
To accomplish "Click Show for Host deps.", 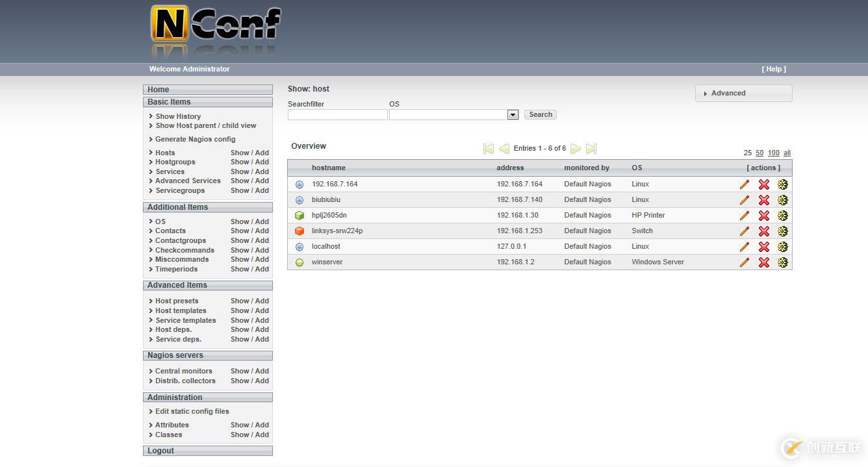I will 240,329.
